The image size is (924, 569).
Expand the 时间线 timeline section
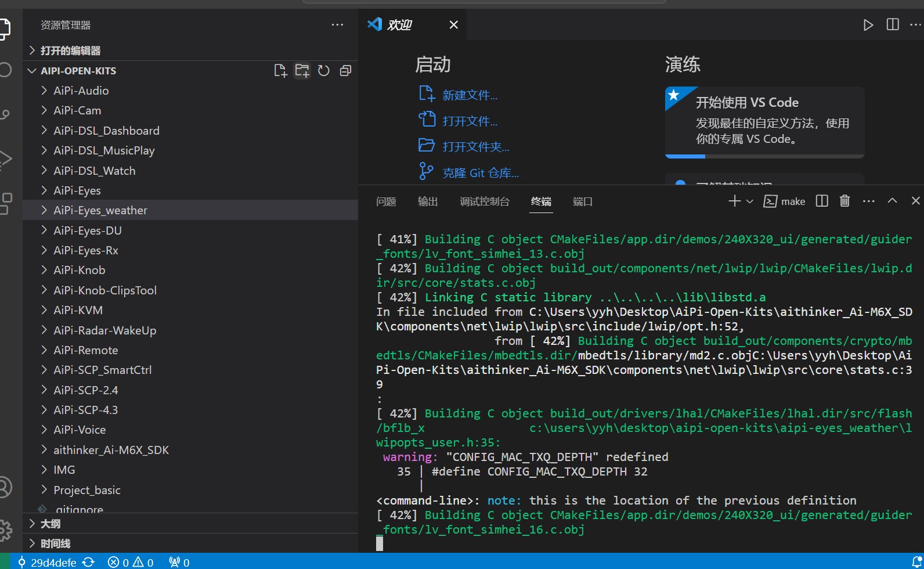pos(190,543)
